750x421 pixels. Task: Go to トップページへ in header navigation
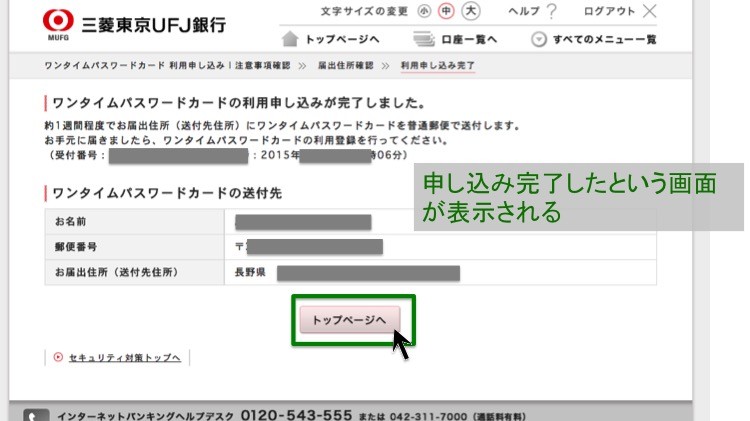coord(342,39)
